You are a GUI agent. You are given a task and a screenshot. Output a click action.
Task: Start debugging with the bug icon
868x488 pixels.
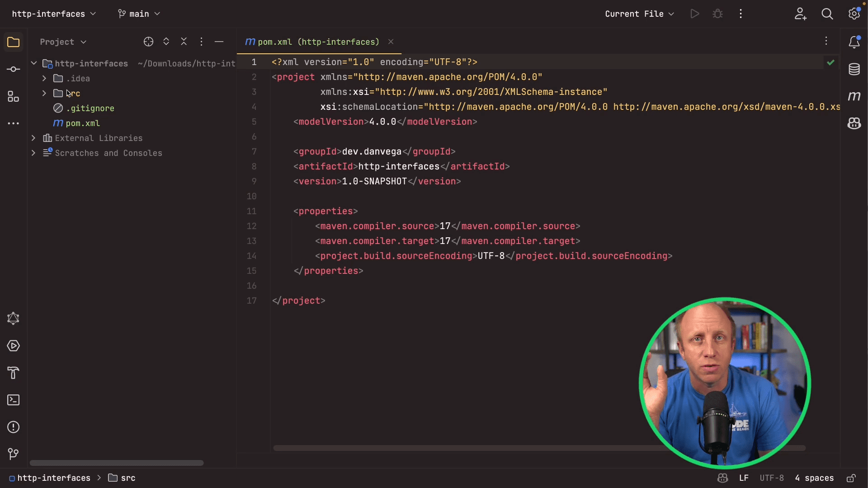click(718, 14)
